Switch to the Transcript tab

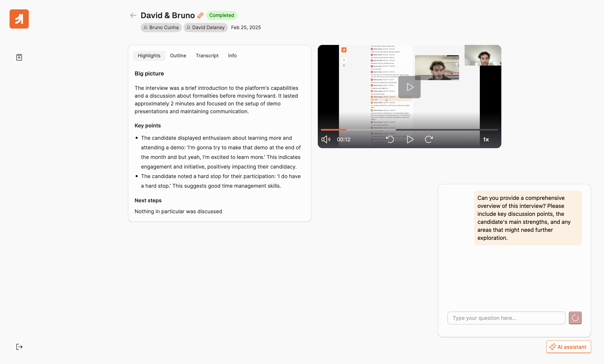click(207, 56)
